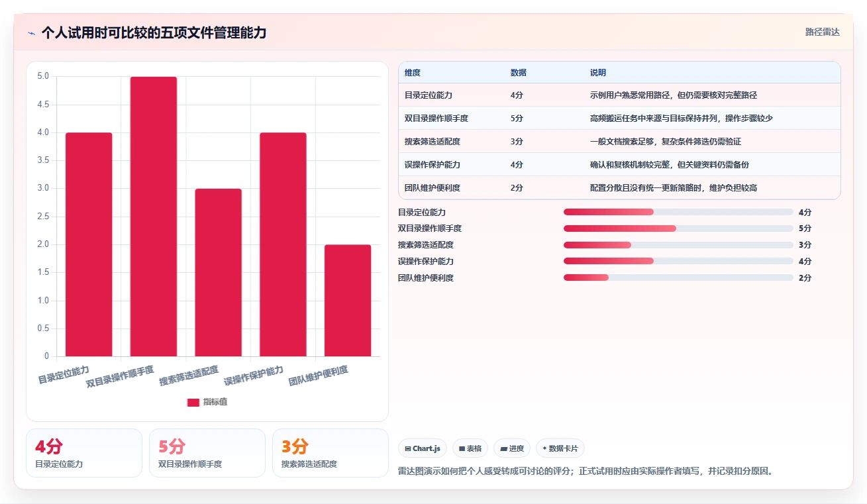Open the 3分 搜索筛选适配度 summary card
867x504 pixels.
(x=331, y=453)
